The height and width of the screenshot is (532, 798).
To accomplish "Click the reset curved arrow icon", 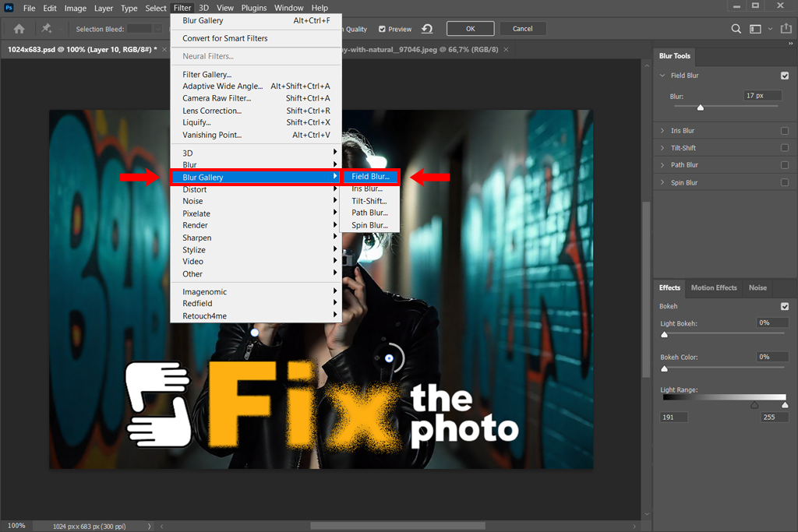I will [x=427, y=29].
